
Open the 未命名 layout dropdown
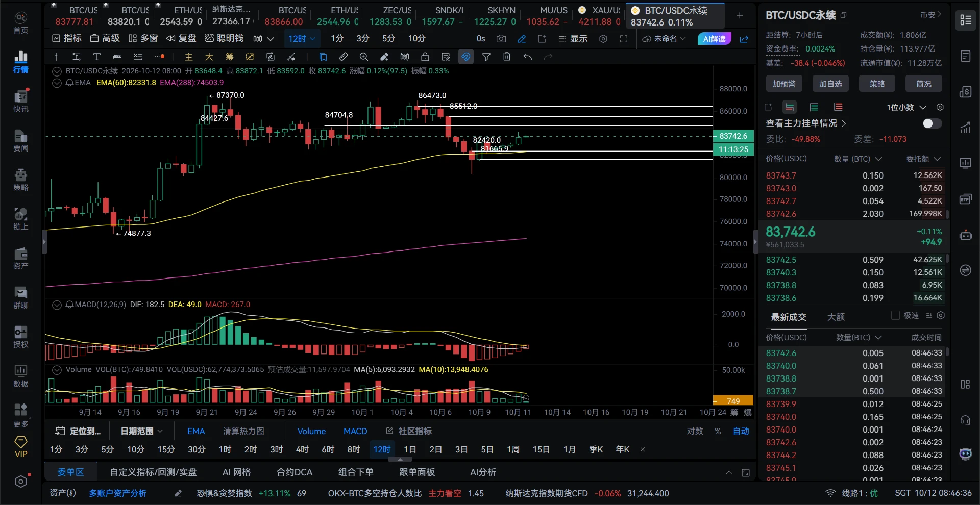[664, 39]
